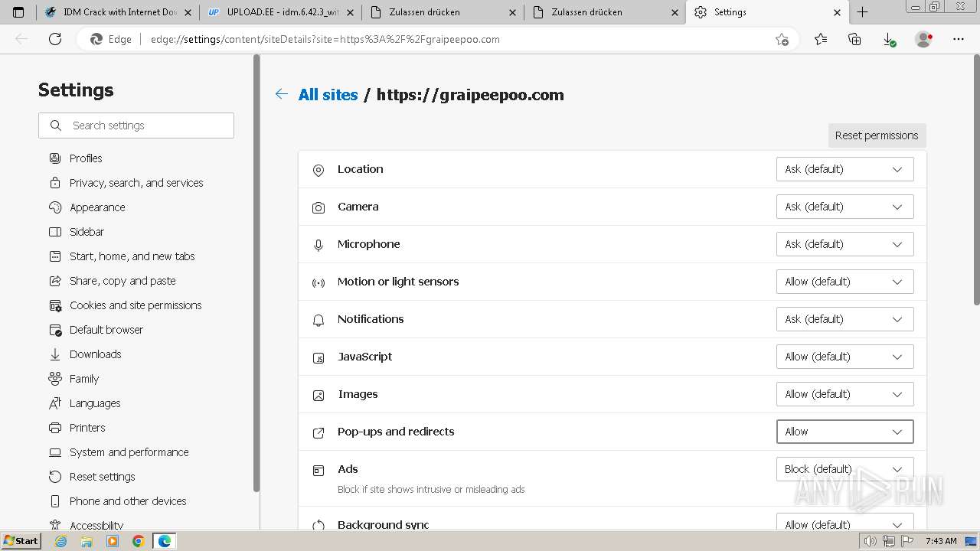Open the Camera permission dropdown
980x551 pixels.
(844, 207)
